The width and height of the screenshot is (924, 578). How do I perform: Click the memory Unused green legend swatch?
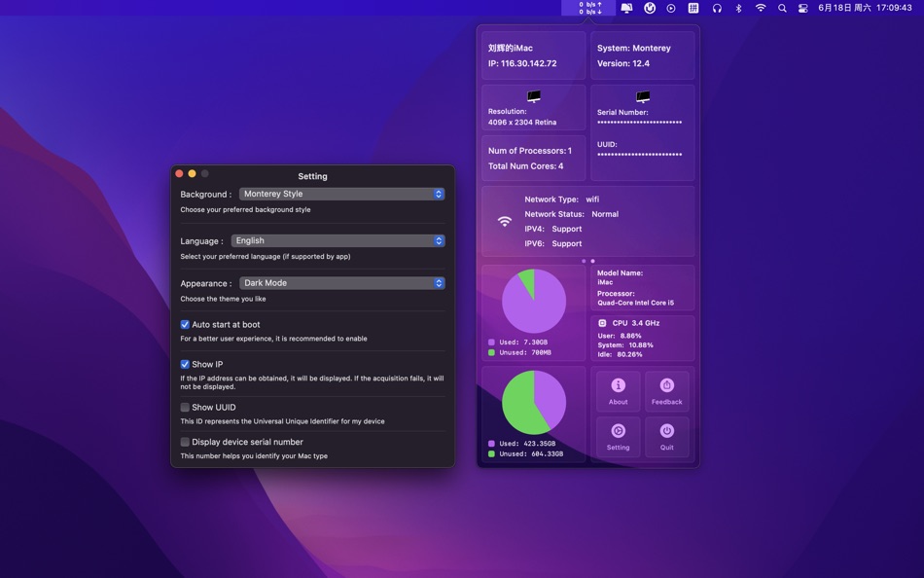click(491, 352)
